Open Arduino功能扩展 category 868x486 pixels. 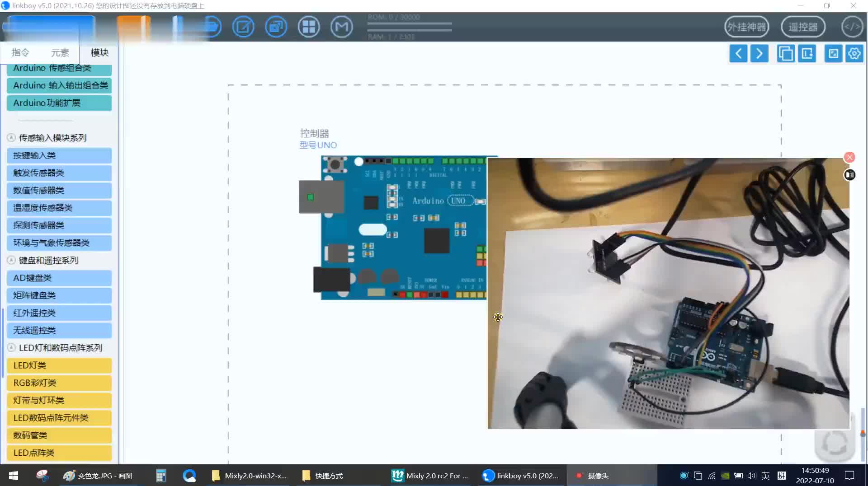(x=59, y=103)
